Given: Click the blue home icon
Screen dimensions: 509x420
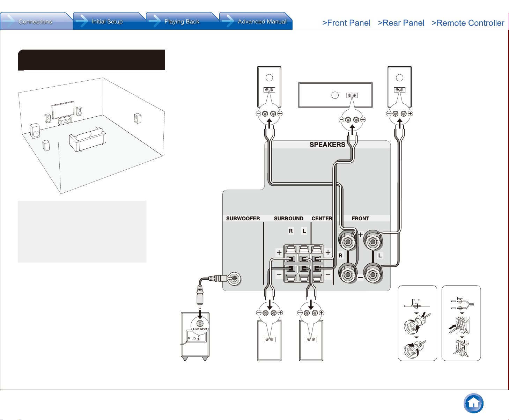Looking at the screenshot, I should pyautogui.click(x=473, y=403).
